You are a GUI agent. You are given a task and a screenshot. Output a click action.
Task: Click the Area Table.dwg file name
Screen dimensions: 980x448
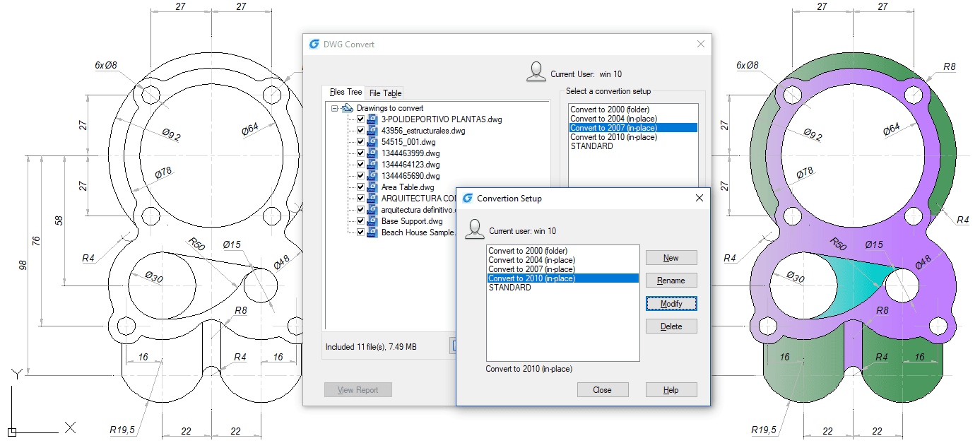coord(408,187)
